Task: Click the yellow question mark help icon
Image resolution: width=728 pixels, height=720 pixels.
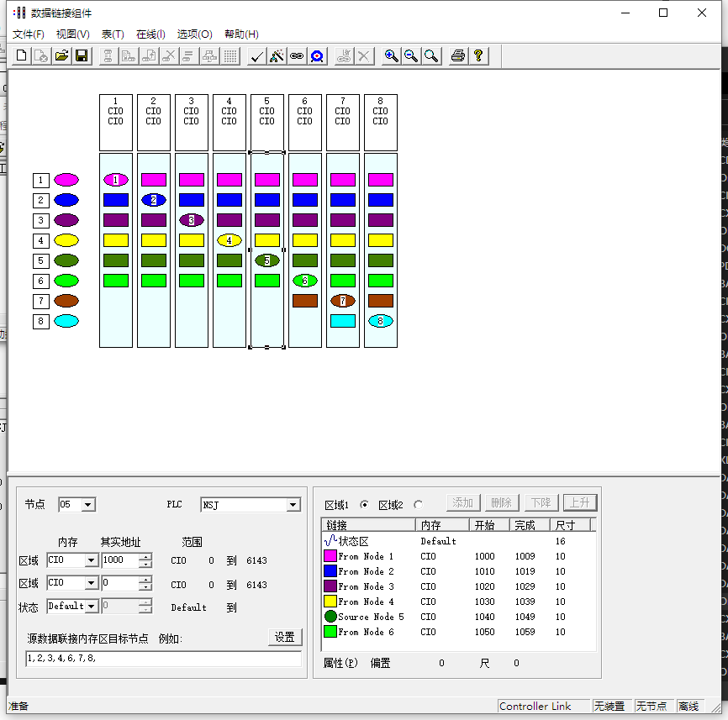Action: (477, 56)
